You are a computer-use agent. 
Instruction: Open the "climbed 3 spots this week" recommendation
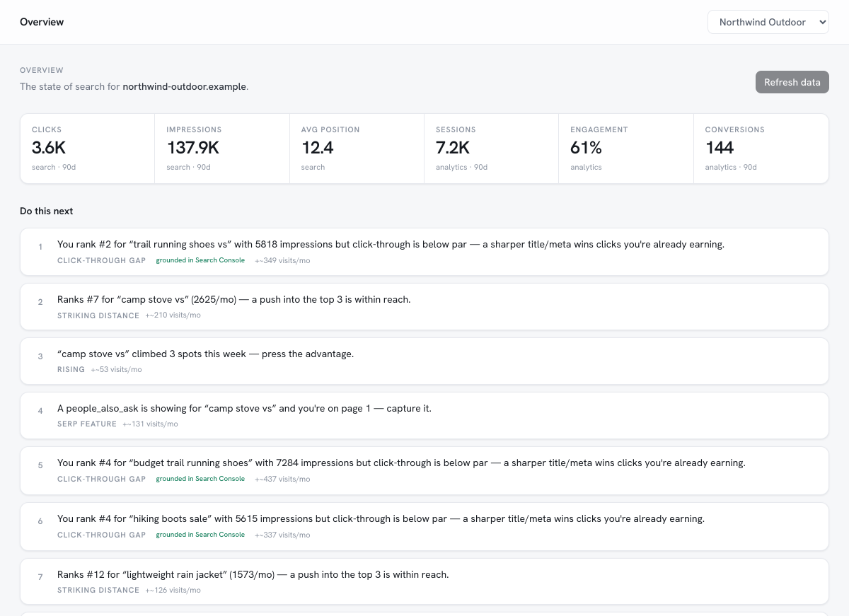coord(424,361)
